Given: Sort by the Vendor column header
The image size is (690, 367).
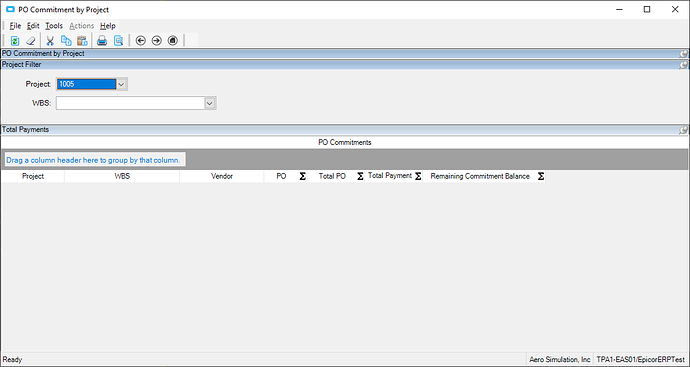Looking at the screenshot, I should pyautogui.click(x=222, y=176).
